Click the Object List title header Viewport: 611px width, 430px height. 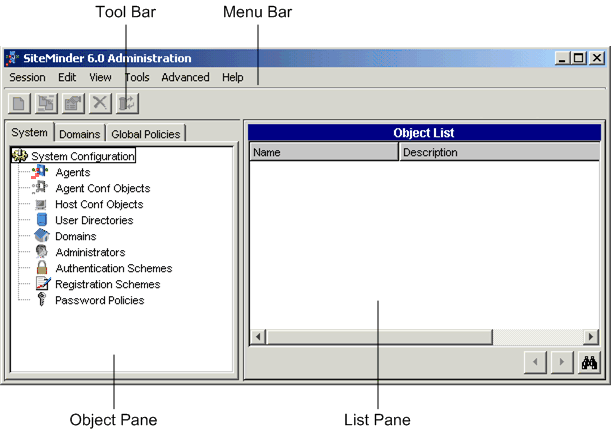click(x=424, y=133)
